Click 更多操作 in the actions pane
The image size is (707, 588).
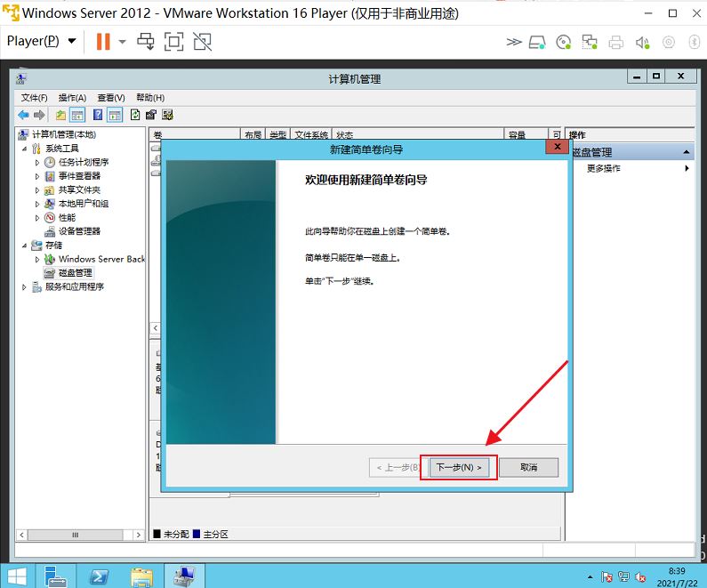click(603, 168)
